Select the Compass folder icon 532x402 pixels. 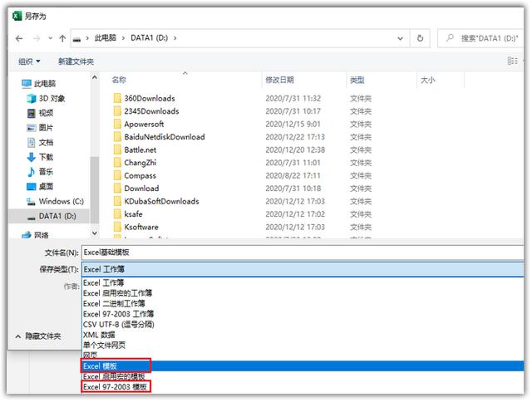point(117,175)
